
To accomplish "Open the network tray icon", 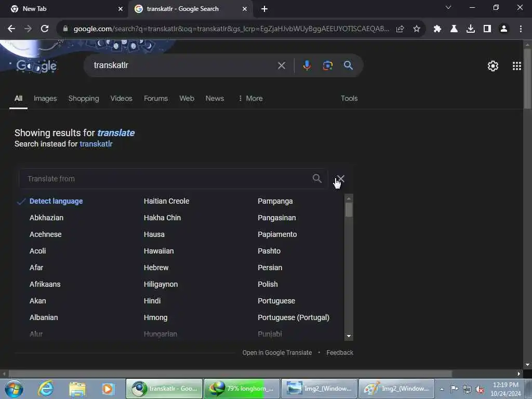I will click(x=467, y=389).
